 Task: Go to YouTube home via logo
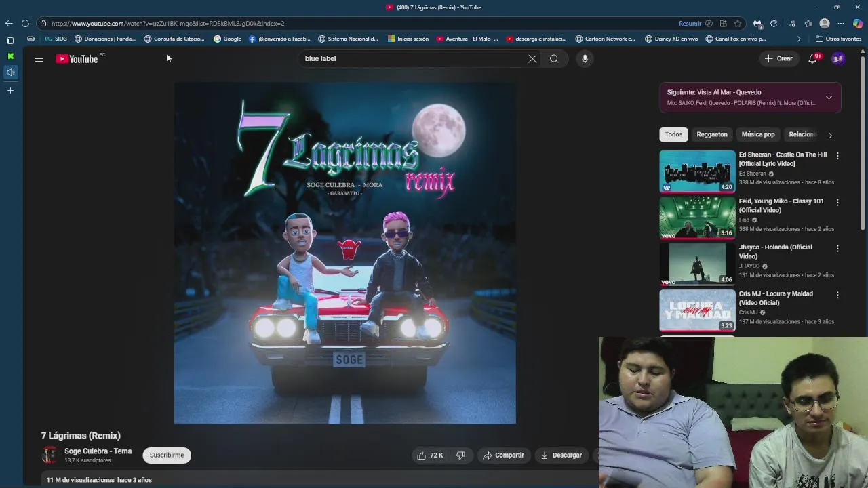coord(77,59)
